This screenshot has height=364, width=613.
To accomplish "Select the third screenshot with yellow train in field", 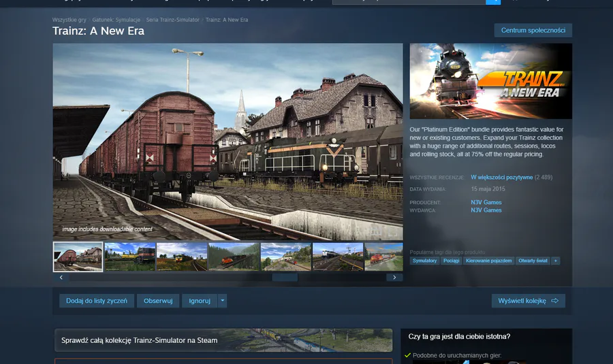I will (182, 257).
